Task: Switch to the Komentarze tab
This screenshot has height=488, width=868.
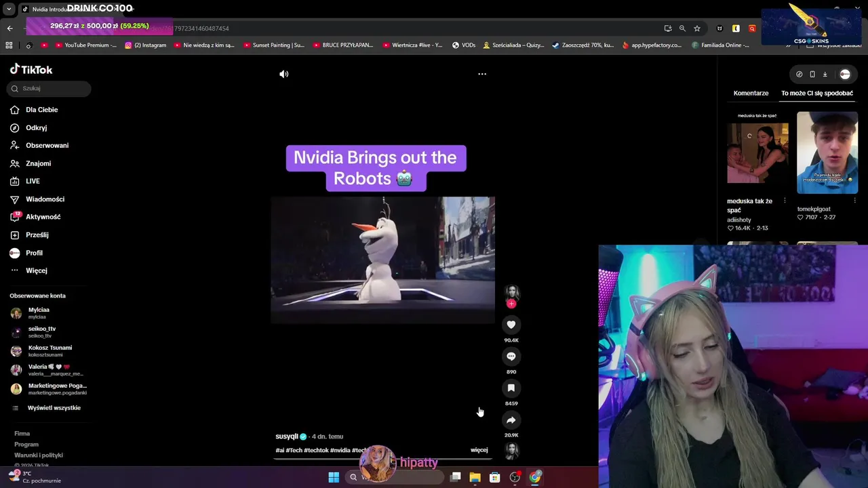Action: point(751,94)
